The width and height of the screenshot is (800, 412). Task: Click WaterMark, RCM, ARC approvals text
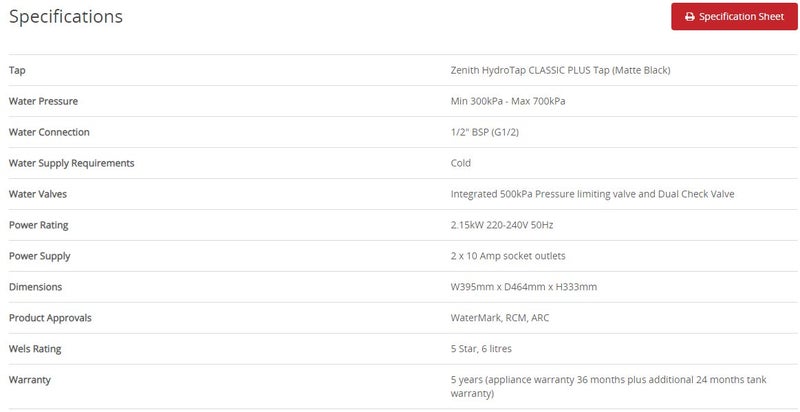(499, 318)
